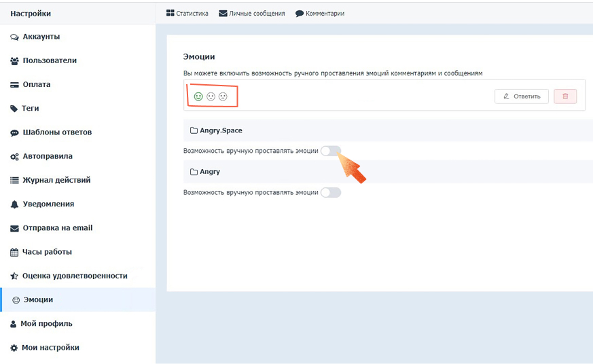Click the red trash delete button
Image resolution: width=593 pixels, height=364 pixels.
(x=565, y=96)
